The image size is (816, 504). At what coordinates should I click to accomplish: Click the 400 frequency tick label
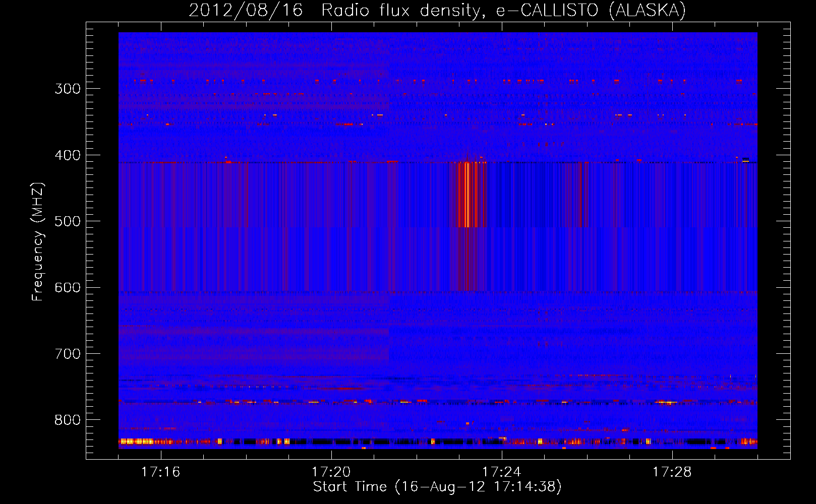(68, 155)
